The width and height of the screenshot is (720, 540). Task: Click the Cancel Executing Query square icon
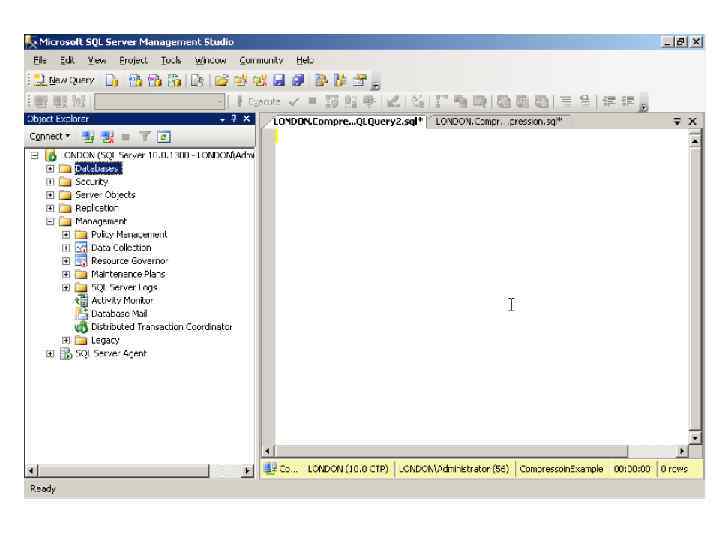312,101
